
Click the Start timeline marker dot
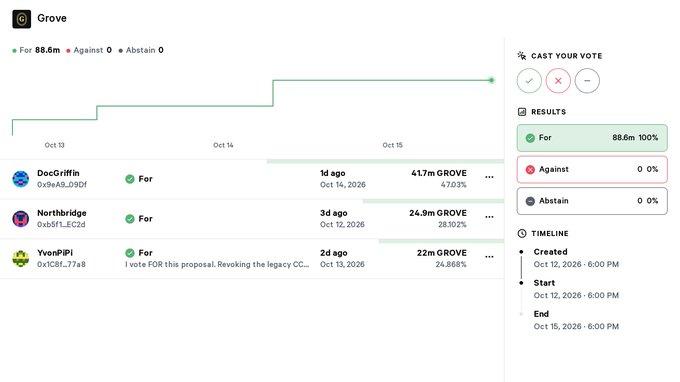[521, 283]
